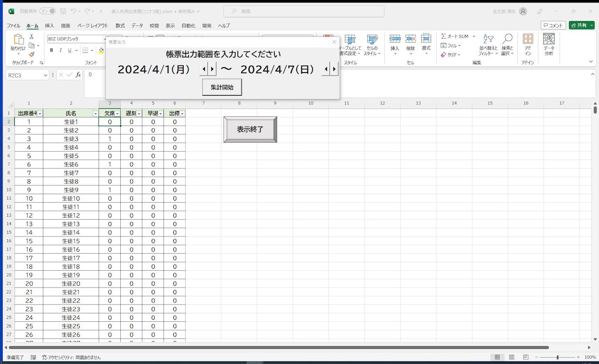Viewport: 599px width, 364px height.
Task: Click the Cut scissors icon
Action: coord(31,36)
